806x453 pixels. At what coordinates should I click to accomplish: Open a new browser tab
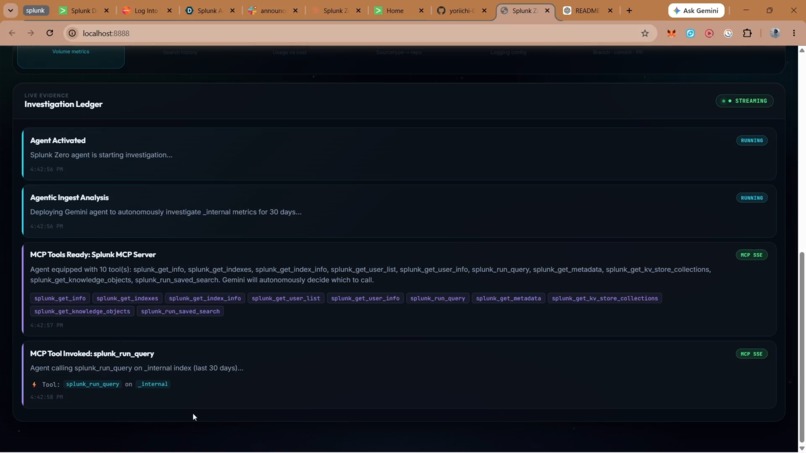coord(629,10)
